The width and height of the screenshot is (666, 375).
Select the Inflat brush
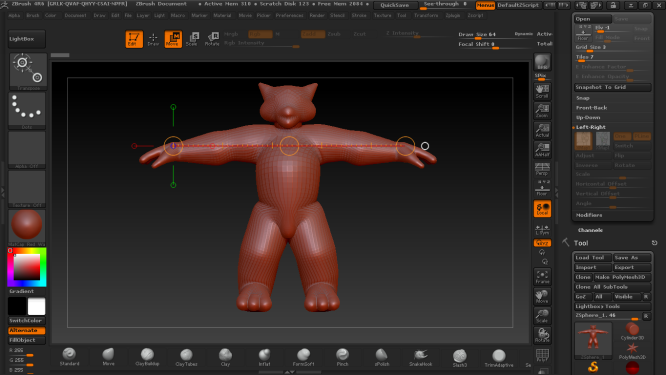coord(264,357)
